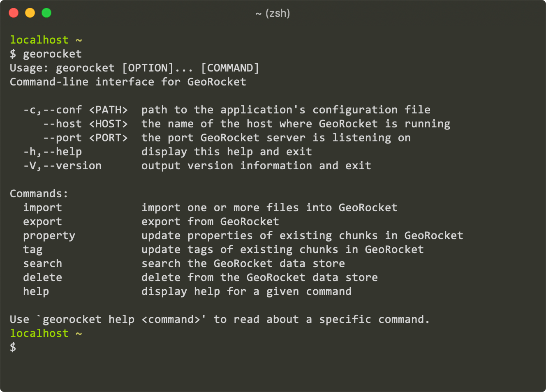Click the "~ (zsh)" window title
This screenshot has width=546, height=392.
pos(273,13)
